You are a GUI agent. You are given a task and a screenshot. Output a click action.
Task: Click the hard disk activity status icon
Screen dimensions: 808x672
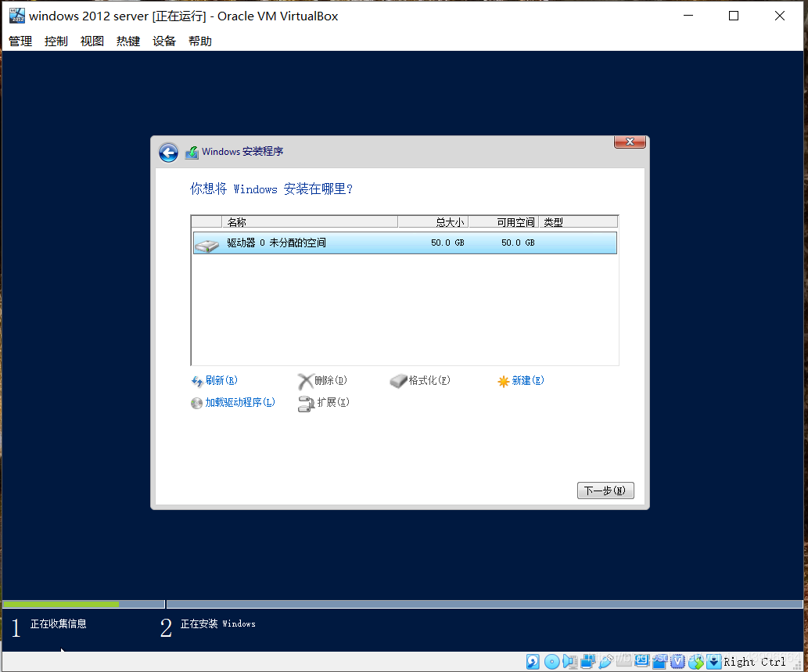(x=533, y=662)
